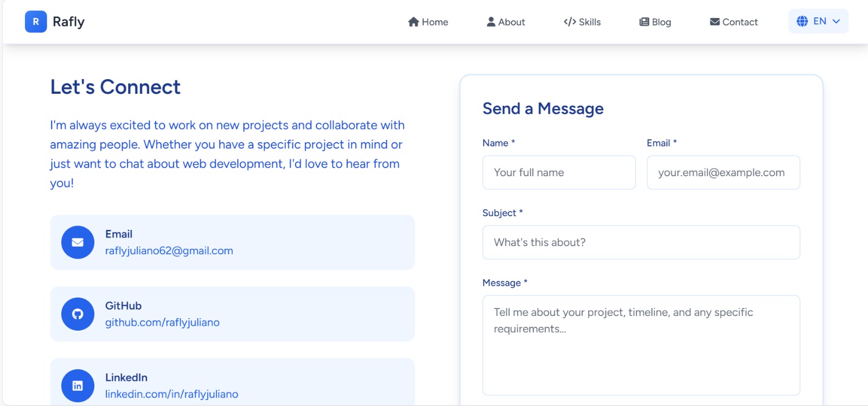Go to the Blog navigation item
The image size is (868, 406).
pyautogui.click(x=661, y=22)
